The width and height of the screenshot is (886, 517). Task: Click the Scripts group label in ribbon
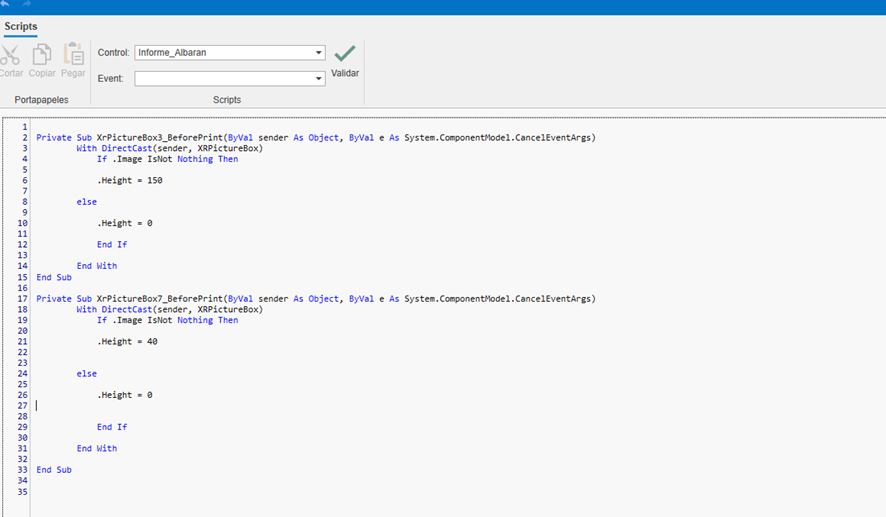tap(227, 99)
